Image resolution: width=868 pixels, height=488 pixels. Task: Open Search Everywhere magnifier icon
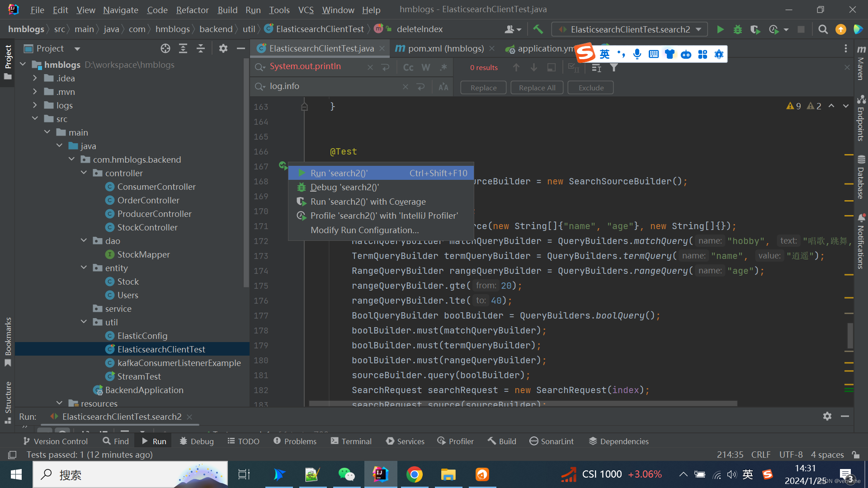click(823, 29)
